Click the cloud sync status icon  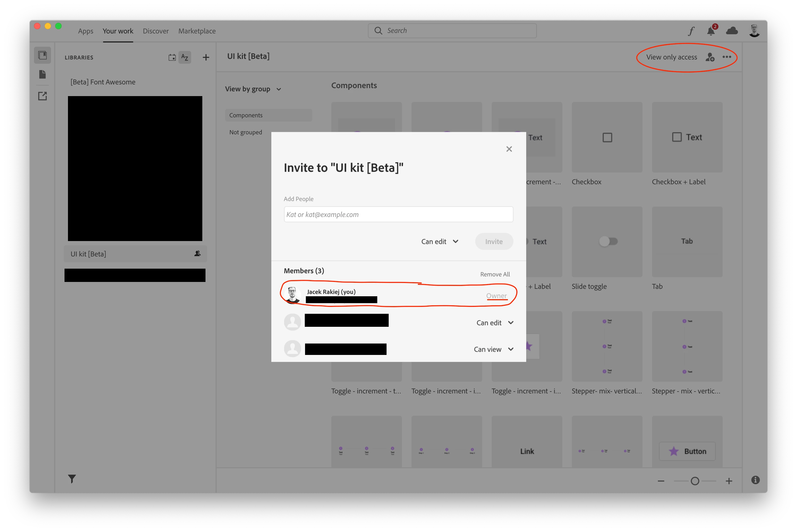[x=731, y=31]
